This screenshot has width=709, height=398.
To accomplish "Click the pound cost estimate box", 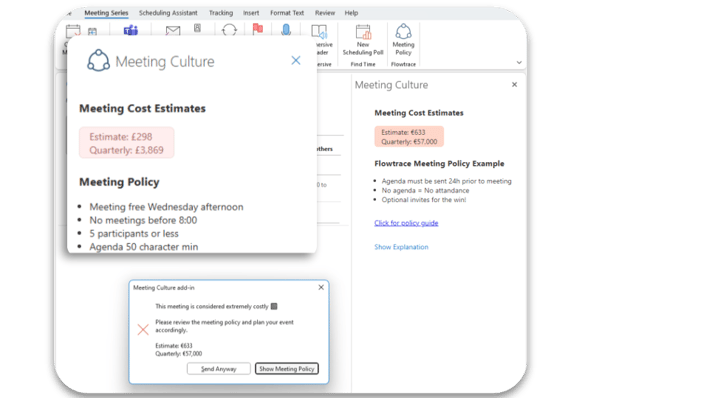I will click(x=127, y=143).
